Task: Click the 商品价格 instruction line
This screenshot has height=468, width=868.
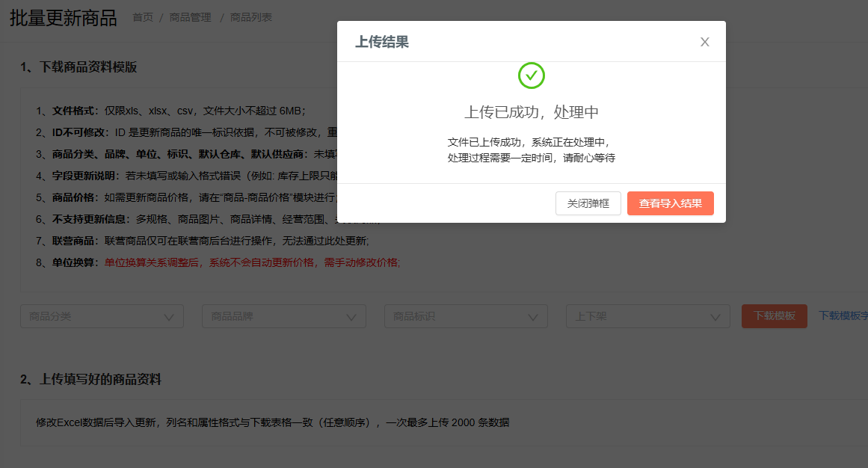Action: click(186, 197)
